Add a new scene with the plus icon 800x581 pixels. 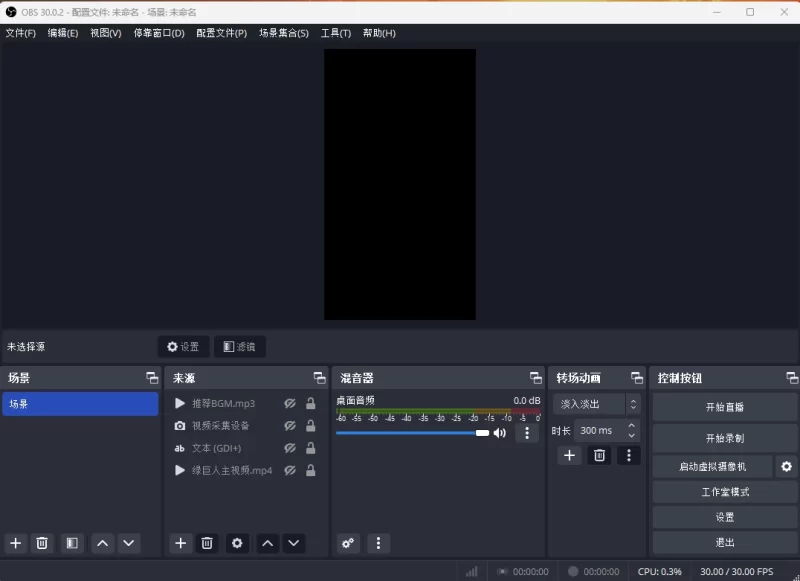(x=14, y=543)
